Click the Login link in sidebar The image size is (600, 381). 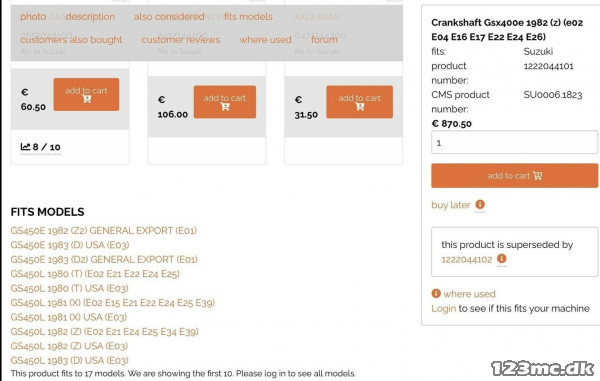click(x=443, y=308)
